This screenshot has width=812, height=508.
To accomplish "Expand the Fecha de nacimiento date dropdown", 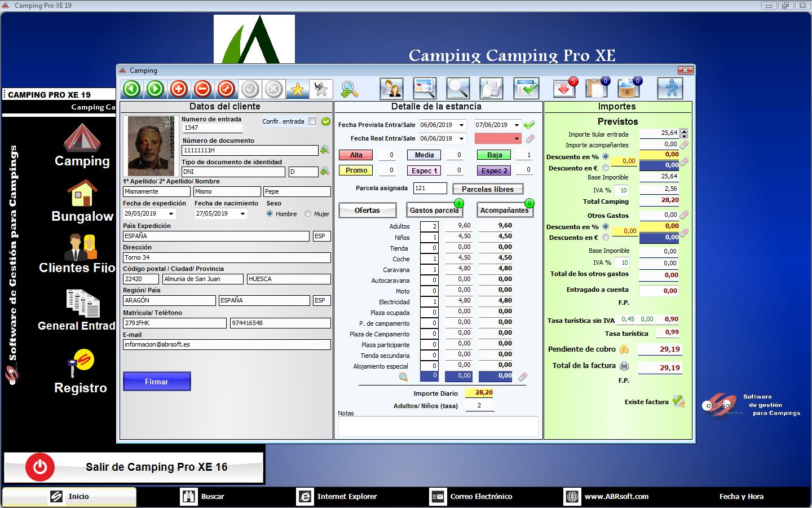I will [x=243, y=214].
